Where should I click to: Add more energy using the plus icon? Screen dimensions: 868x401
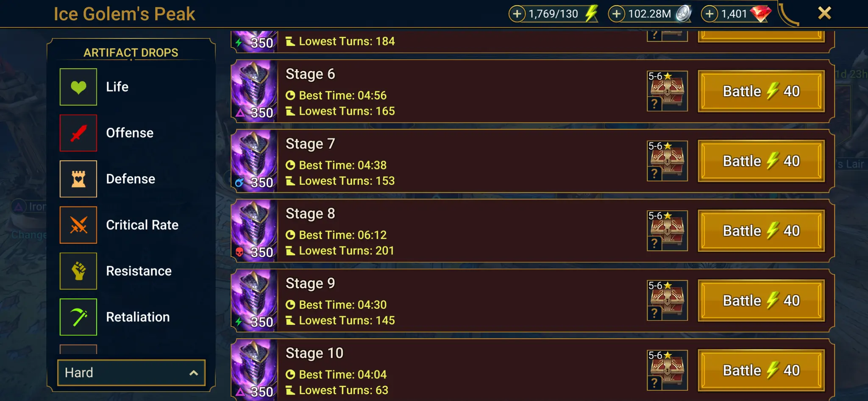517,14
